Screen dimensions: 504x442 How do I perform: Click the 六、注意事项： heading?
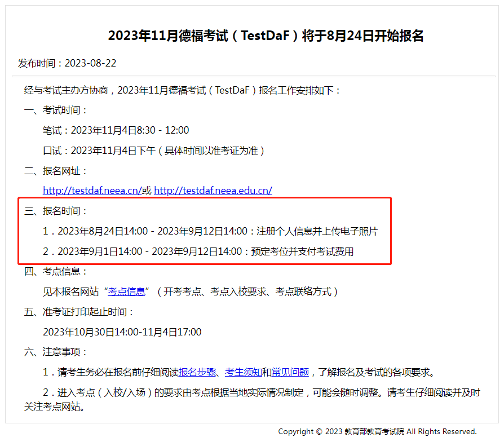56,352
